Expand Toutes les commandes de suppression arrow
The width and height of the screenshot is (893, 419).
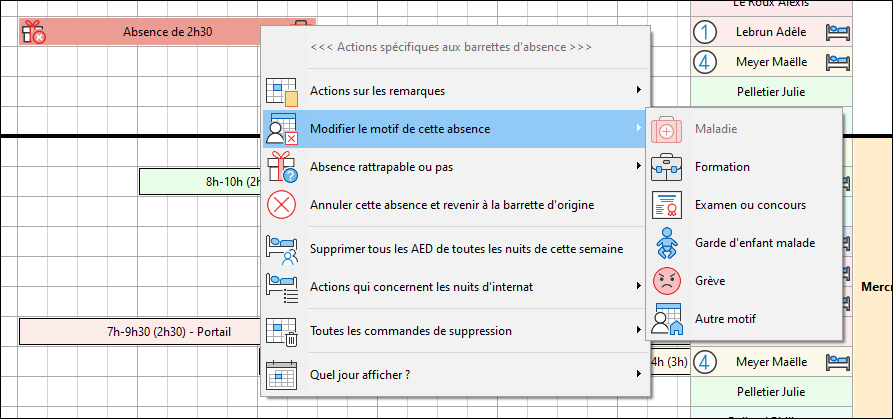(x=638, y=331)
